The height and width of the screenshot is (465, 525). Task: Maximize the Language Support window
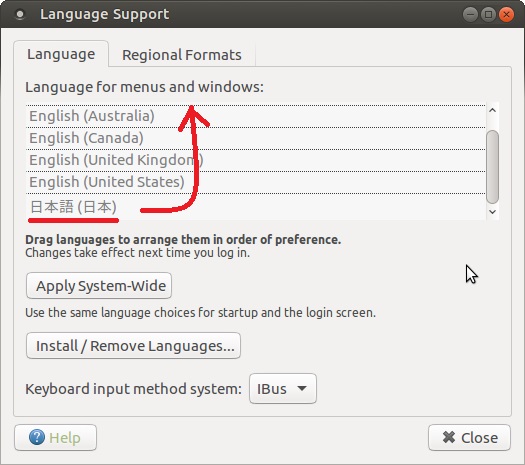(x=489, y=14)
